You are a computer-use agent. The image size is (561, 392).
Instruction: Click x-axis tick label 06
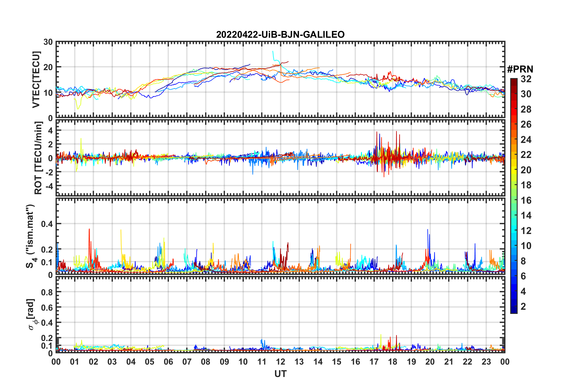coord(168,362)
